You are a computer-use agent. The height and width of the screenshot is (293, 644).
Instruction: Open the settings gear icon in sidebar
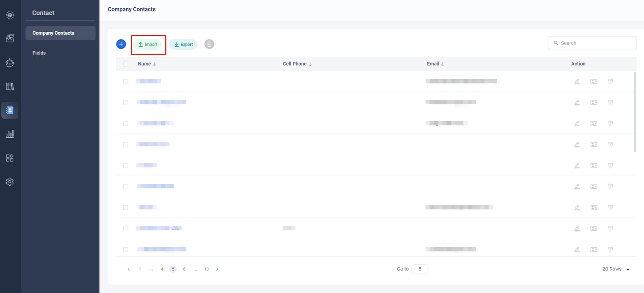click(x=10, y=181)
